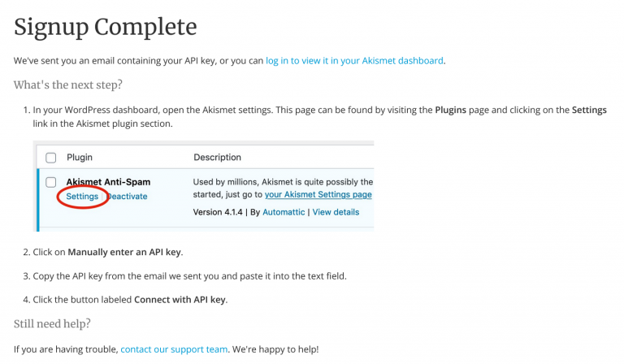Click the Still need help heading
624x364 pixels.
point(52,323)
